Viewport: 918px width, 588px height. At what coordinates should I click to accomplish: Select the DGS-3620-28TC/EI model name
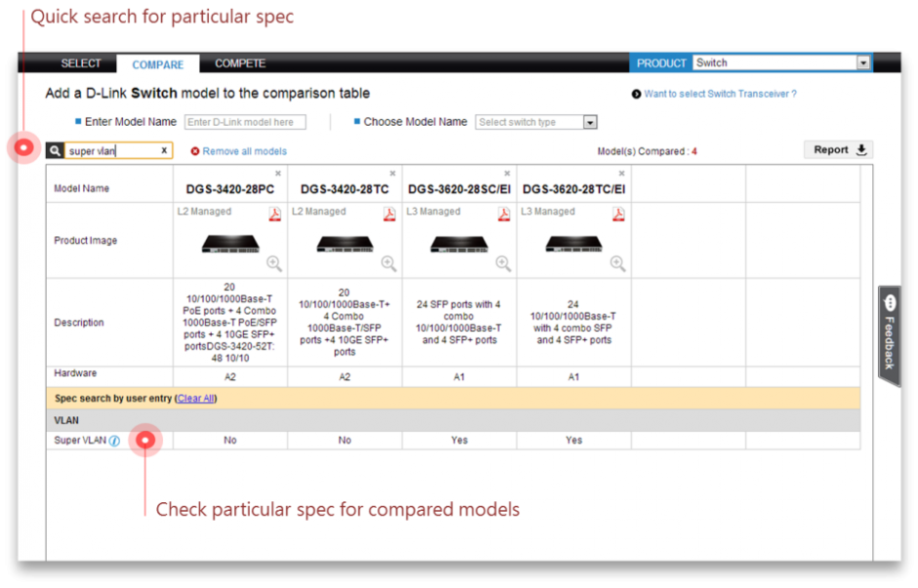coord(574,189)
